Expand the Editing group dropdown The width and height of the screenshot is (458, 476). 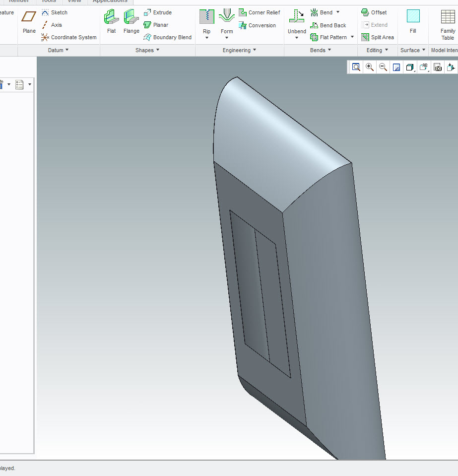[x=377, y=50]
